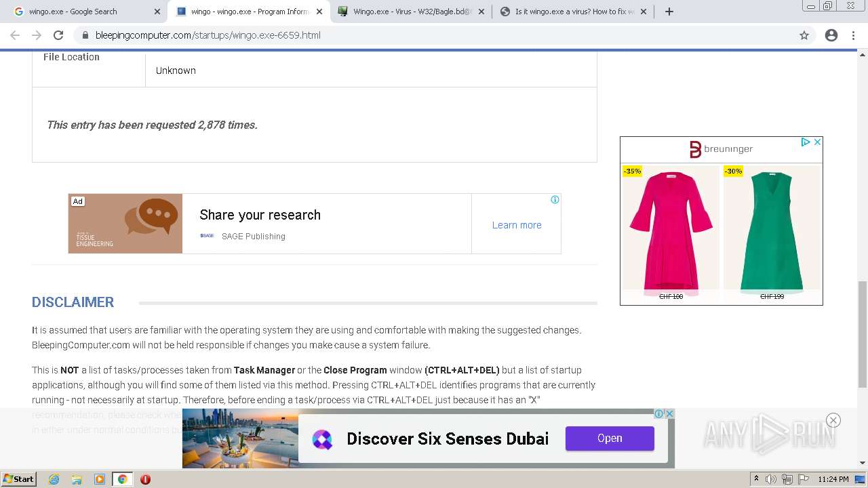Click the 'This entry has been requested 2,878 times' text
The width and height of the screenshot is (868, 488).
click(152, 125)
